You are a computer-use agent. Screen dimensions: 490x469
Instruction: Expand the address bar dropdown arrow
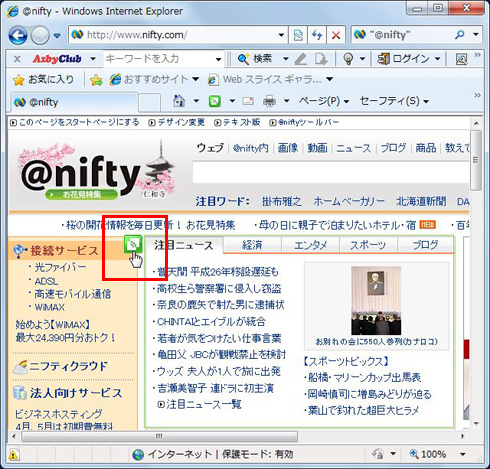pos(281,35)
